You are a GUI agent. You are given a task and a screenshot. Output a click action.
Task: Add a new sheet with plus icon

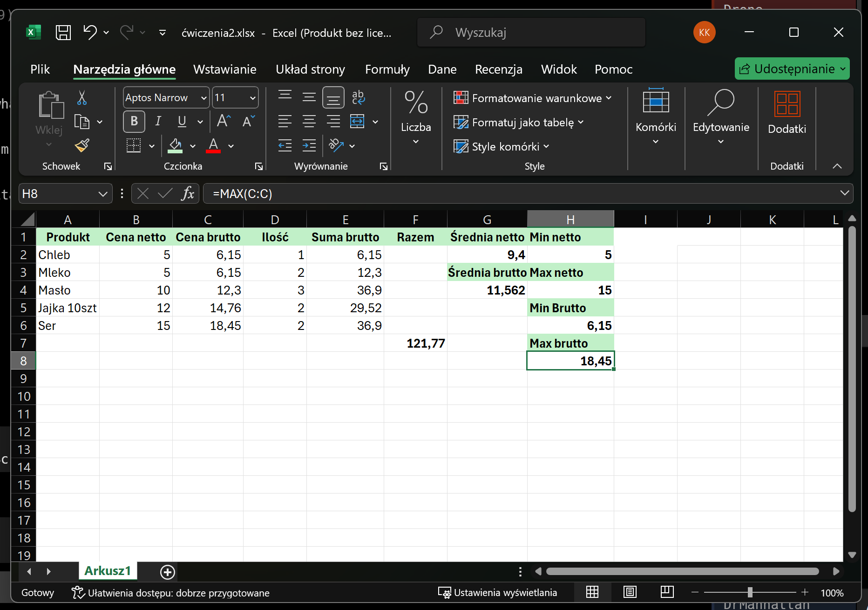[167, 572]
